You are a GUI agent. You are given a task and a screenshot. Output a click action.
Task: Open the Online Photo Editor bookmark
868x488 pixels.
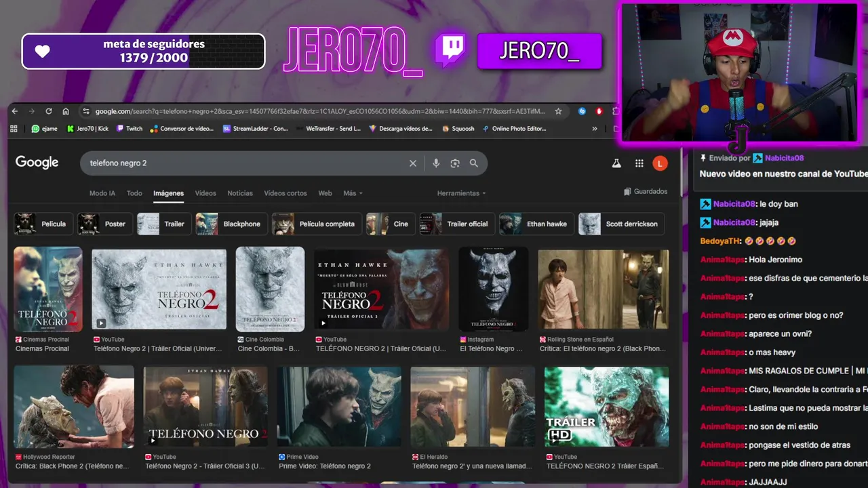(x=515, y=128)
